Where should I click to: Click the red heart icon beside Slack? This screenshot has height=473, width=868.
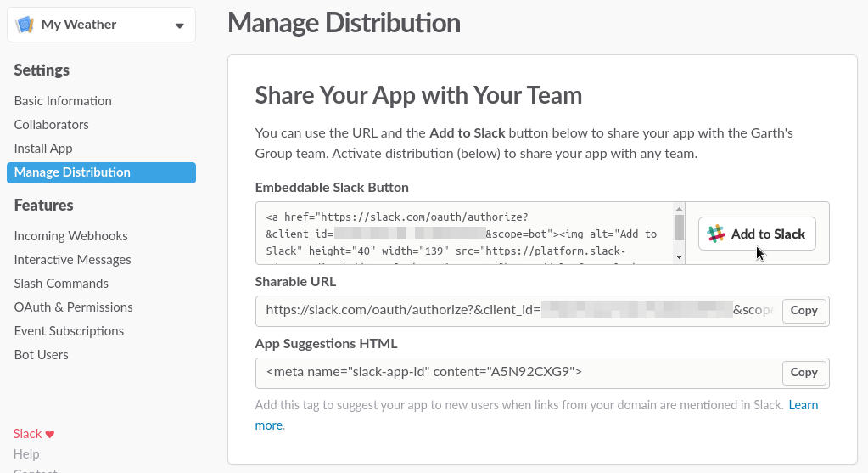point(50,434)
